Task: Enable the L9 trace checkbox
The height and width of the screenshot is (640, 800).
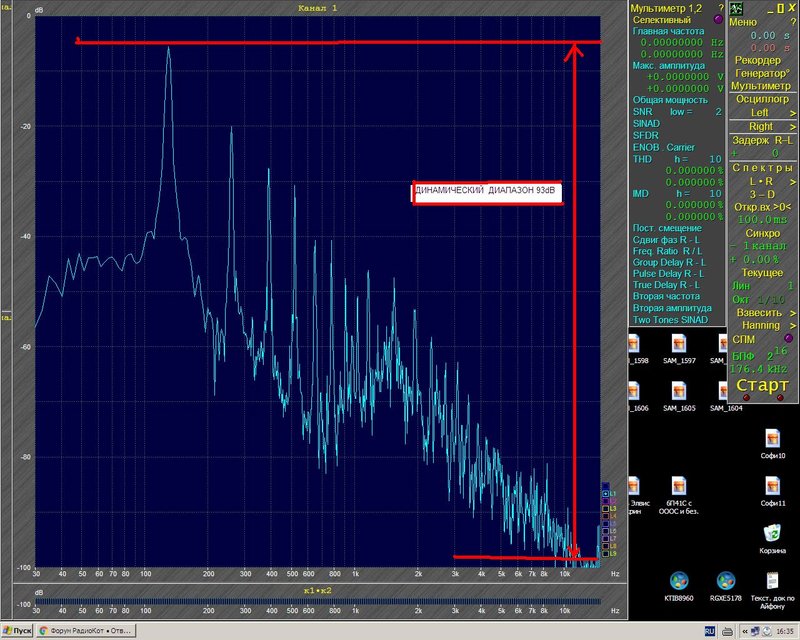Action: point(606,554)
